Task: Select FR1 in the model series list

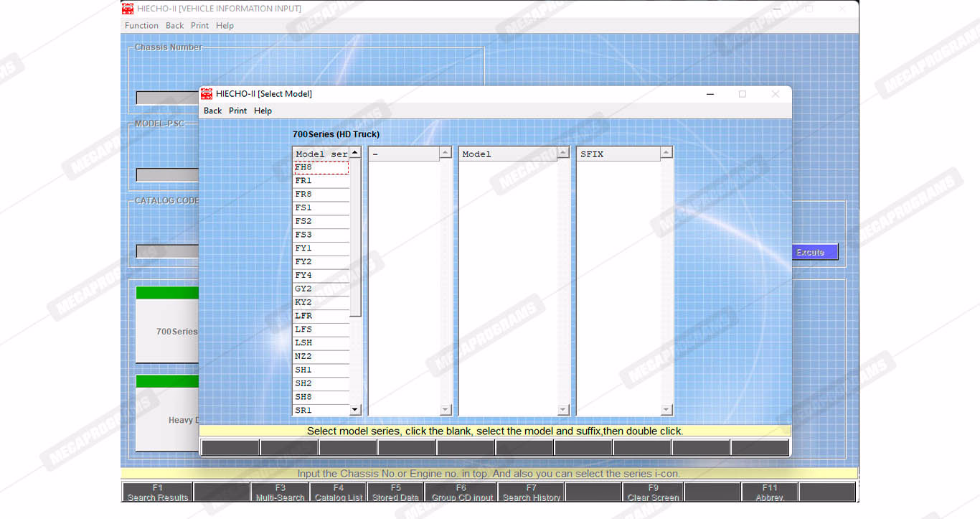Action: pyautogui.click(x=321, y=181)
